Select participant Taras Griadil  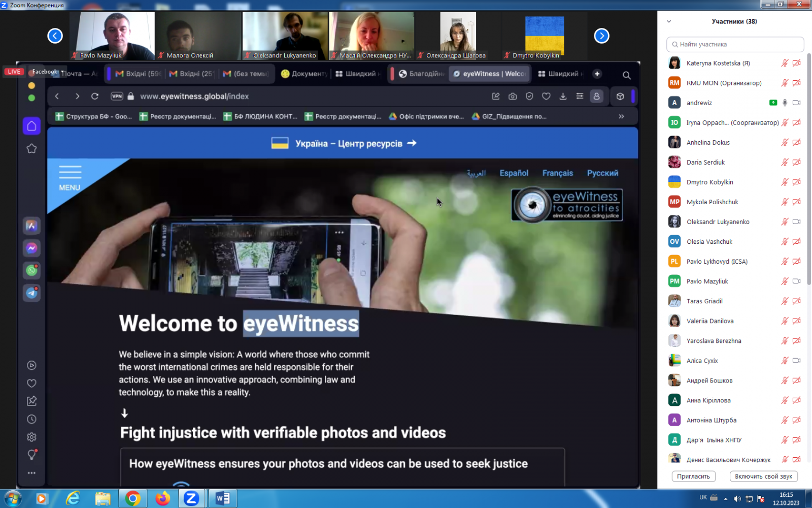pos(735,301)
